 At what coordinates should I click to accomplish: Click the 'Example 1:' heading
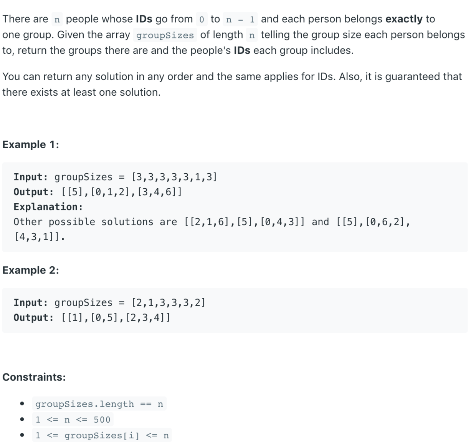click(31, 144)
